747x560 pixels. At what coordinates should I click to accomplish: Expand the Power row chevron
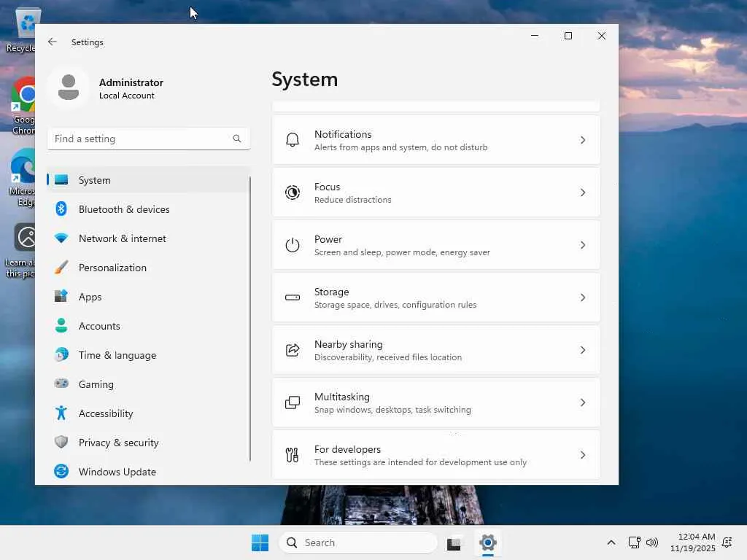(x=583, y=245)
